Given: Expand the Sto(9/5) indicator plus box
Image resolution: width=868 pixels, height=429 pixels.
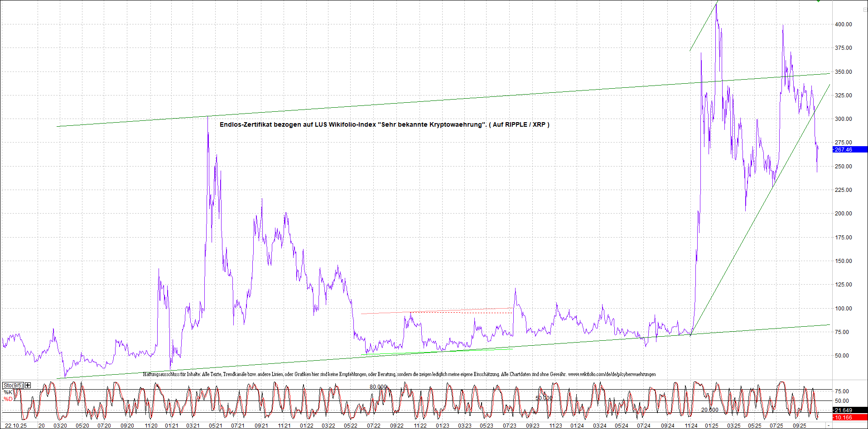Looking at the screenshot, I should point(28,385).
